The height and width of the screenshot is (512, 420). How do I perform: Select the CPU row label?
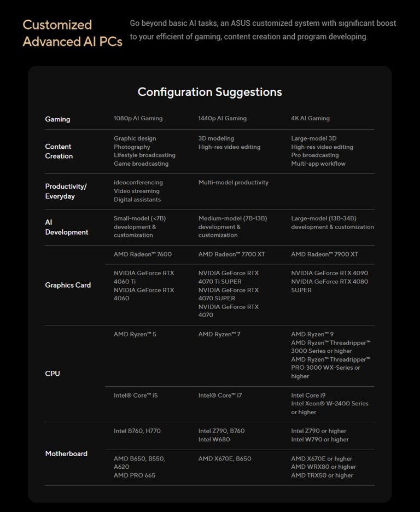[52, 373]
